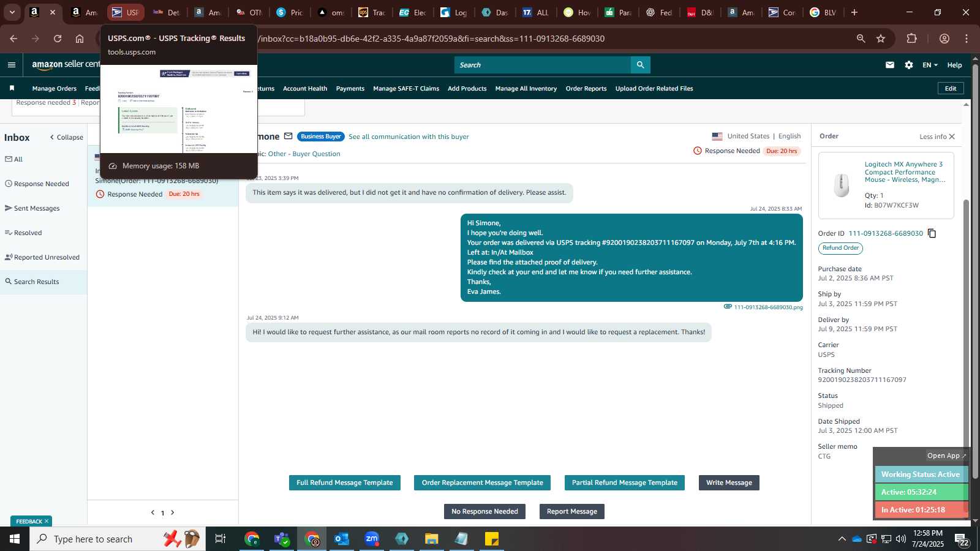
Task: Open File Explorer from the taskbar
Action: (x=432, y=539)
